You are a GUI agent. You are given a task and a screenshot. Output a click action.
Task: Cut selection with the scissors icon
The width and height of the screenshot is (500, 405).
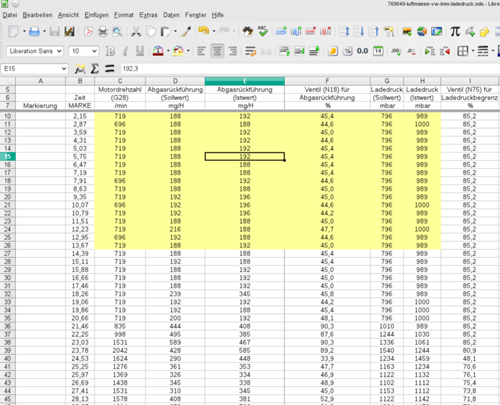click(x=136, y=32)
